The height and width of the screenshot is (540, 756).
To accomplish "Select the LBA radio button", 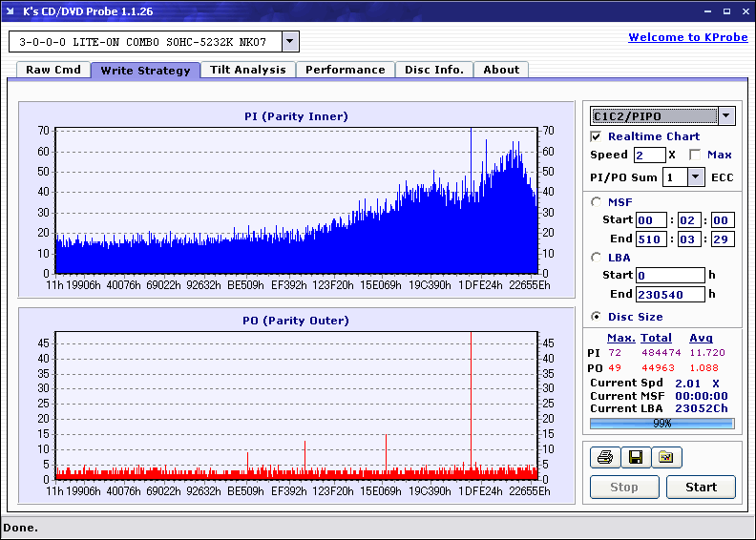I will (596, 258).
